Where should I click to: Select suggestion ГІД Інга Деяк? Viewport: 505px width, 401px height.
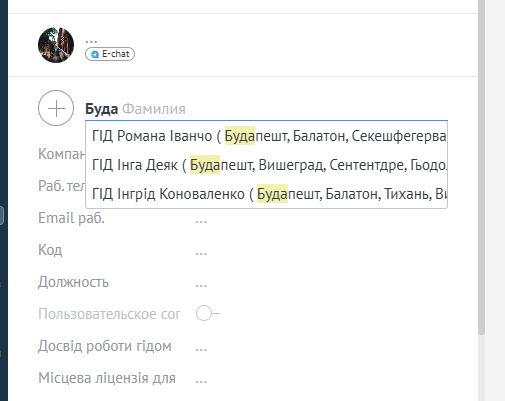click(x=266, y=165)
